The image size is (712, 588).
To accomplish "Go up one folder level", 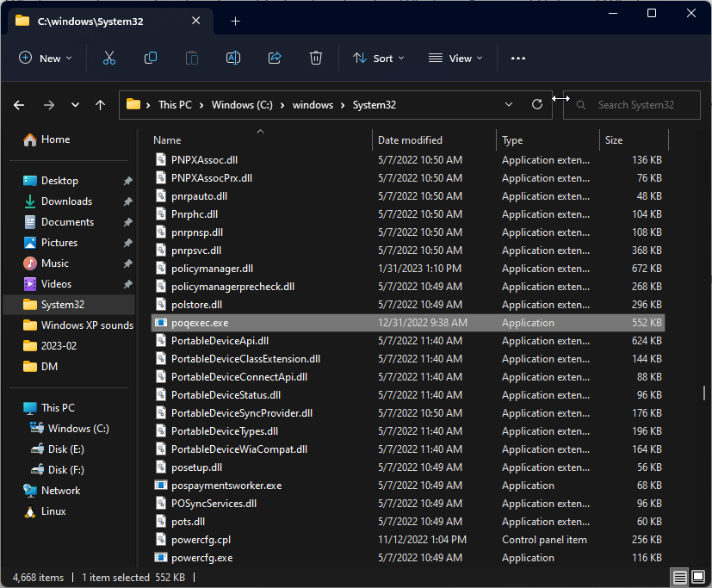I will click(x=101, y=105).
